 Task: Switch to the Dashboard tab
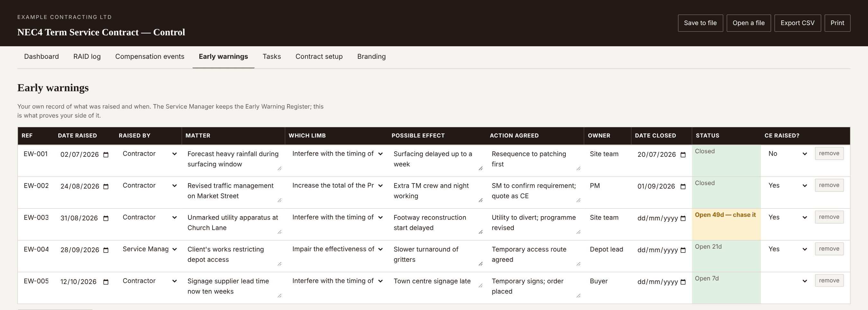[41, 57]
